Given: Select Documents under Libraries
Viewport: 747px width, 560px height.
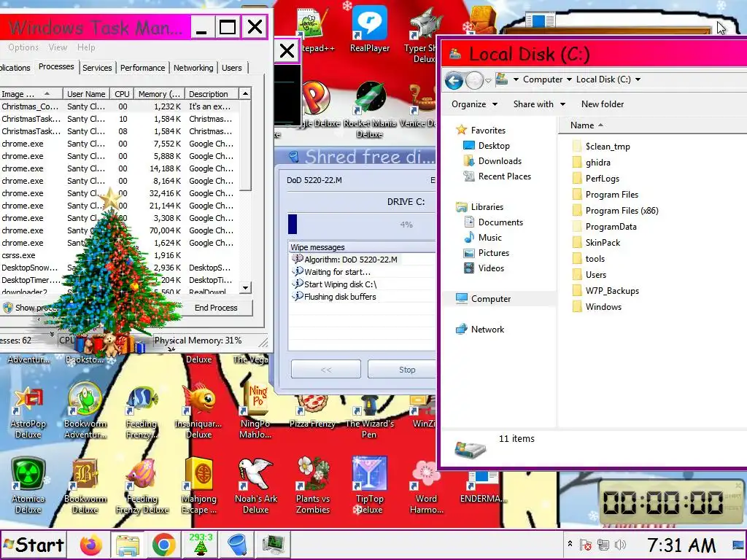Looking at the screenshot, I should (500, 222).
